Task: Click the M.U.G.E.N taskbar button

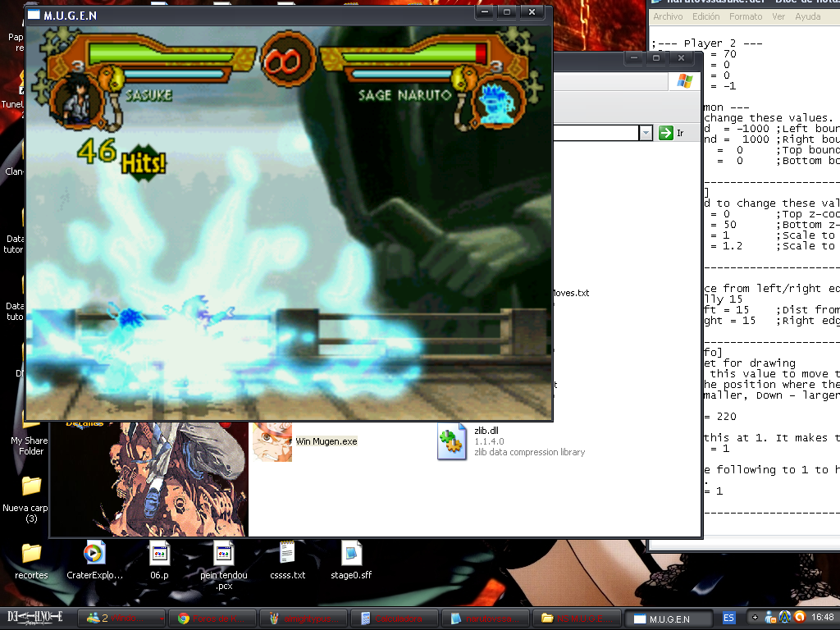Action: pos(669,619)
